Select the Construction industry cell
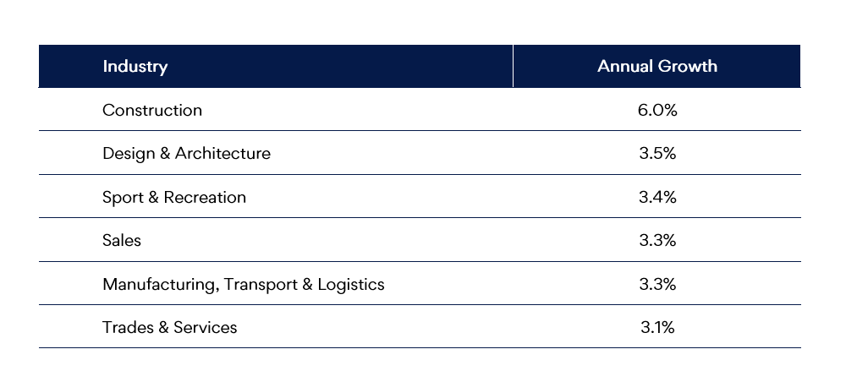This screenshot has height=371, width=868. [152, 110]
